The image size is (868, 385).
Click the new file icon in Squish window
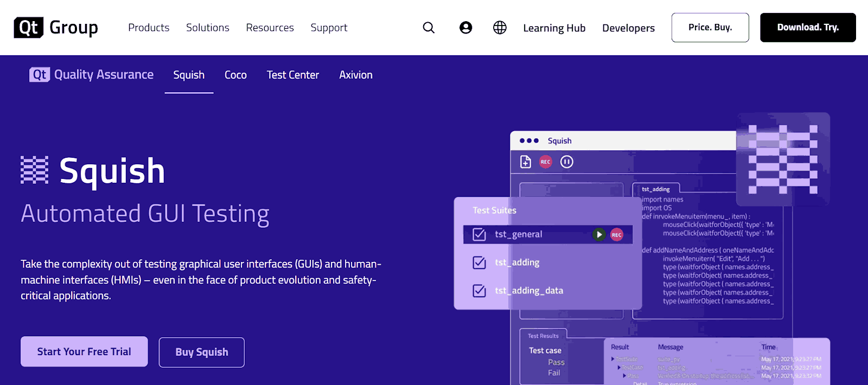tap(526, 162)
